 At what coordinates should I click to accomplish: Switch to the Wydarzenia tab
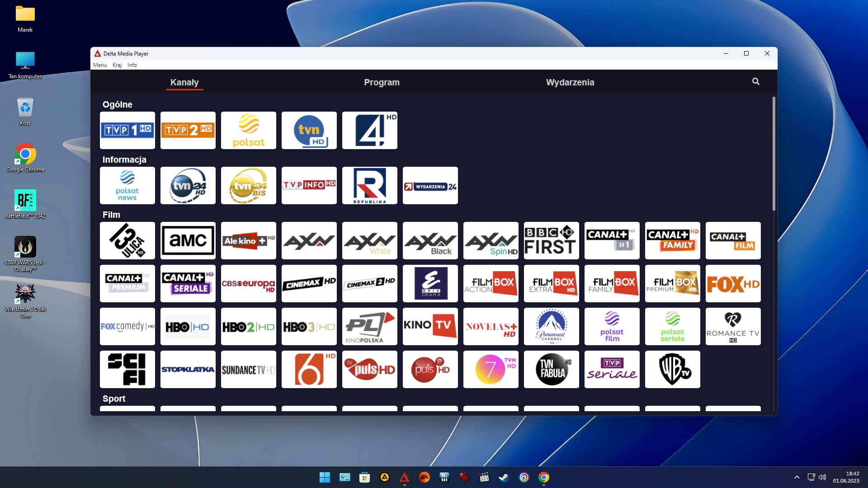[570, 82]
